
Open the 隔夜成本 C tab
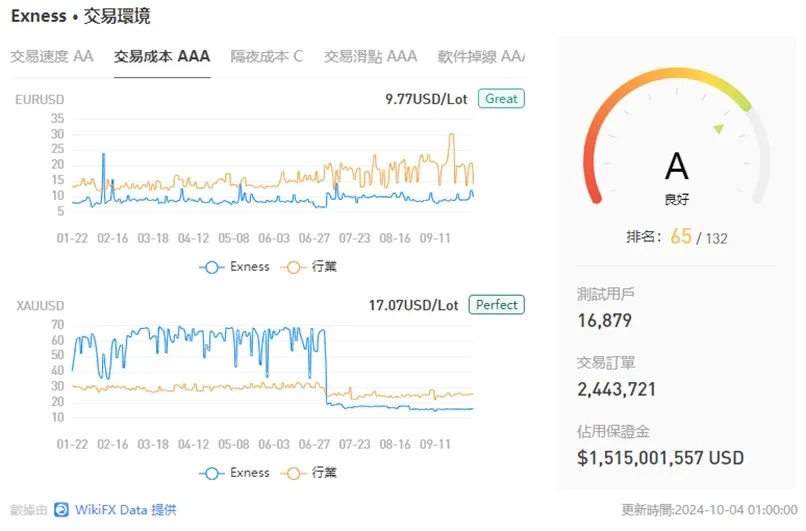(x=267, y=56)
